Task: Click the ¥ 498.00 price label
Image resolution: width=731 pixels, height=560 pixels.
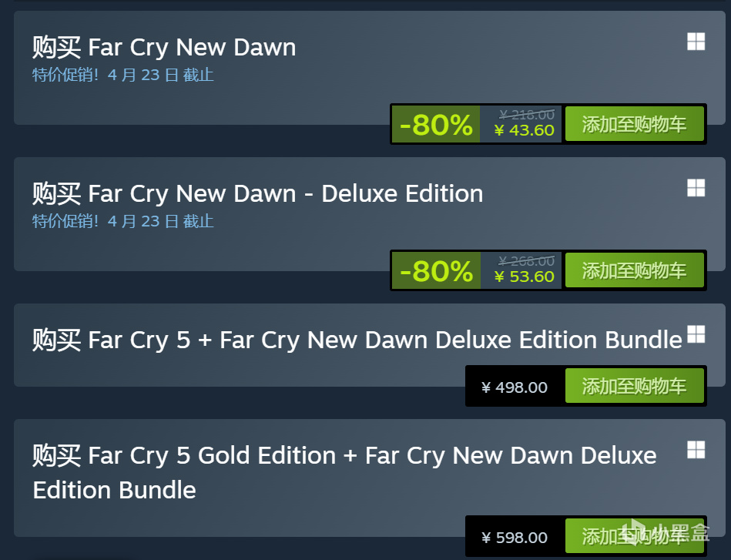Action: click(x=515, y=387)
